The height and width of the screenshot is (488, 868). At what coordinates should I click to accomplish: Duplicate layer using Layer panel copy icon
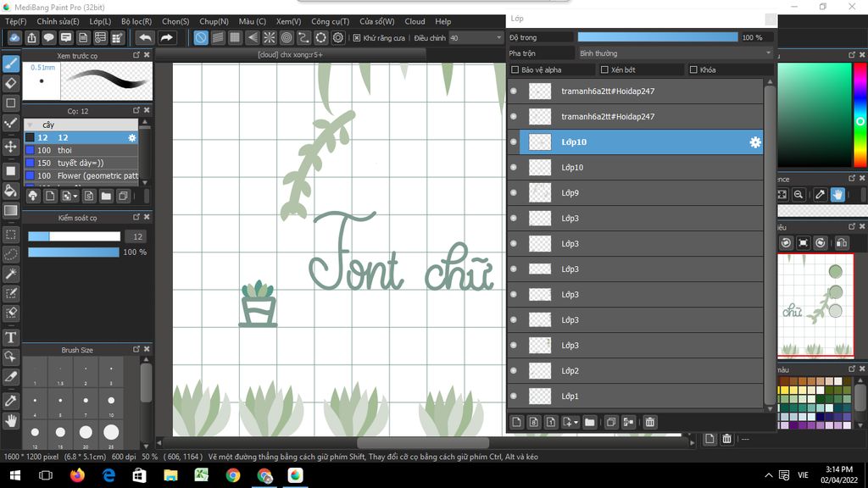click(611, 422)
